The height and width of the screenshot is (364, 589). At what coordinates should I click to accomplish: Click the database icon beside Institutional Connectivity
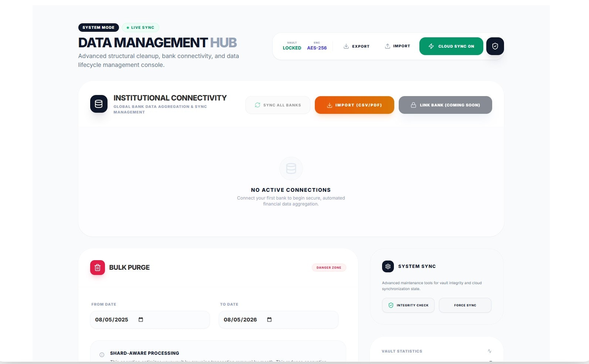pos(99,104)
